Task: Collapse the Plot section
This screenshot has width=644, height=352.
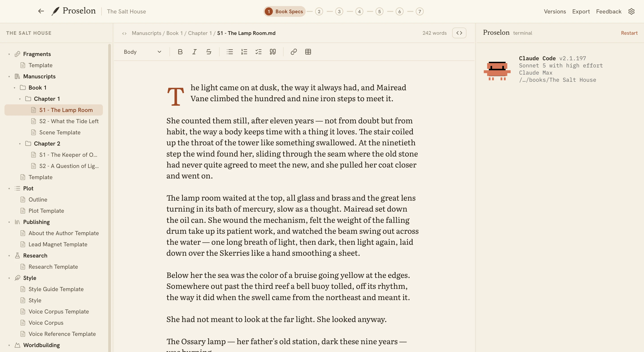Action: (9, 189)
